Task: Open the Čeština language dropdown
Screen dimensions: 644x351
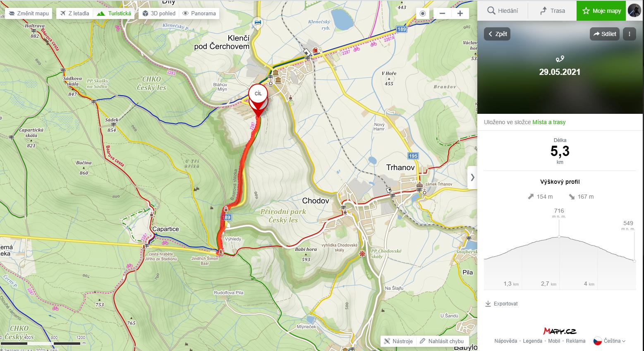Action: point(610,341)
